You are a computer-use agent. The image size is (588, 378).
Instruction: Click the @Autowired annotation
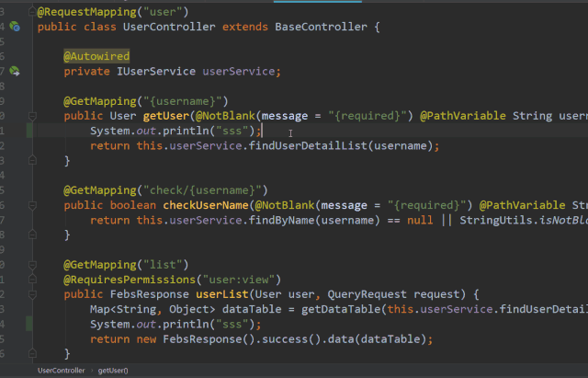tap(96, 56)
